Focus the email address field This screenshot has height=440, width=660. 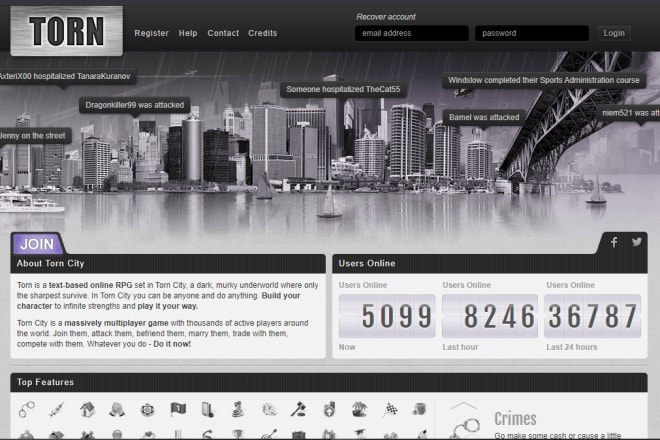click(x=411, y=33)
